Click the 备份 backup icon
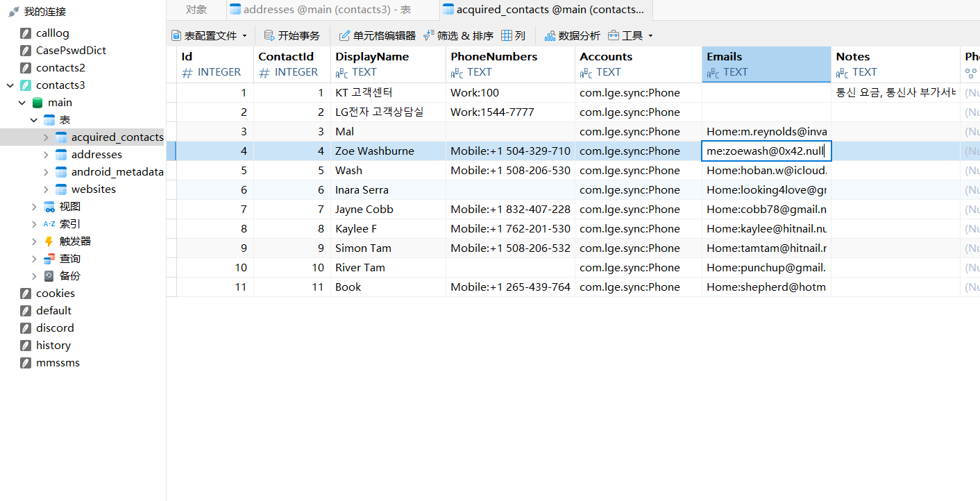The height and width of the screenshot is (501, 980). [49, 276]
